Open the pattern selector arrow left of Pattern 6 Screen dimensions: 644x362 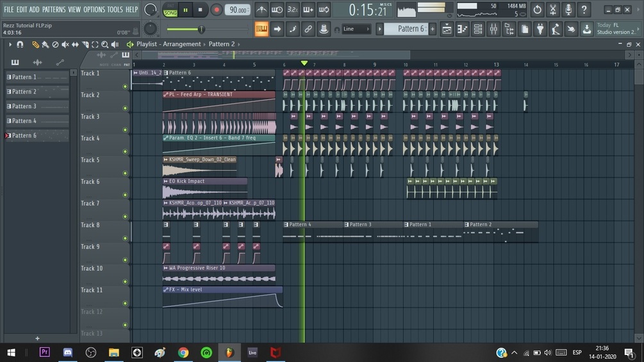pyautogui.click(x=379, y=29)
